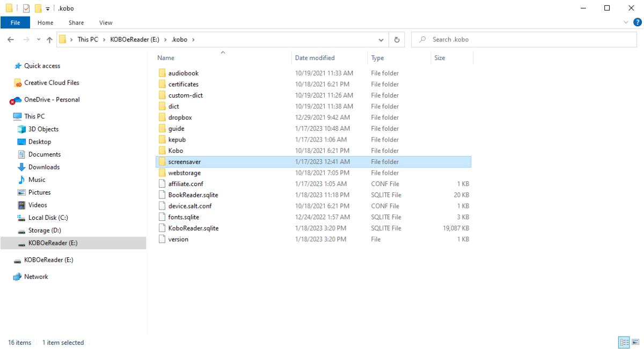This screenshot has height=349, width=644.
Task: Open Music in navigation pane
Action: (36, 180)
